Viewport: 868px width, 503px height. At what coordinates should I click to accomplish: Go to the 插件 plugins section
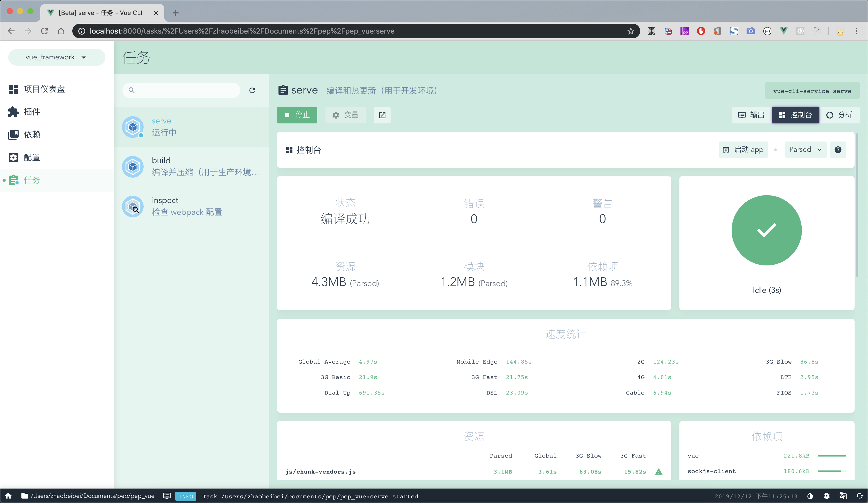[57, 112]
